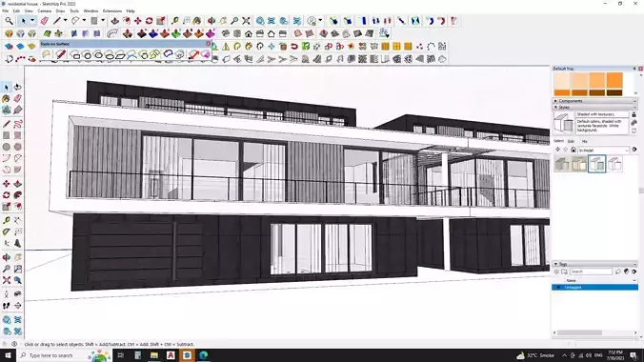Collapse the Tags panel

(x=555, y=264)
